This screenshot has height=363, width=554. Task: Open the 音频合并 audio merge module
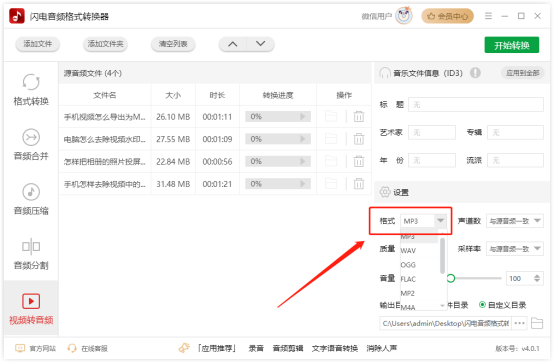[31, 145]
